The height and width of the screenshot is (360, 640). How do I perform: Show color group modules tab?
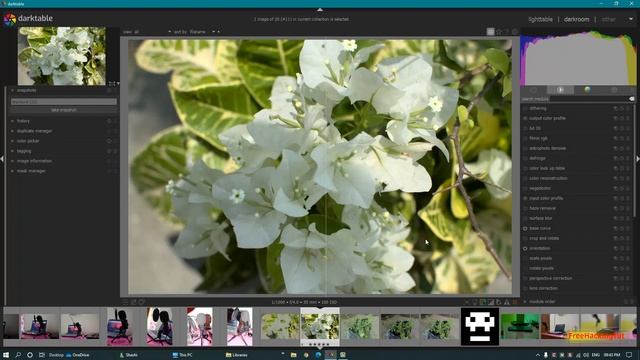click(587, 90)
